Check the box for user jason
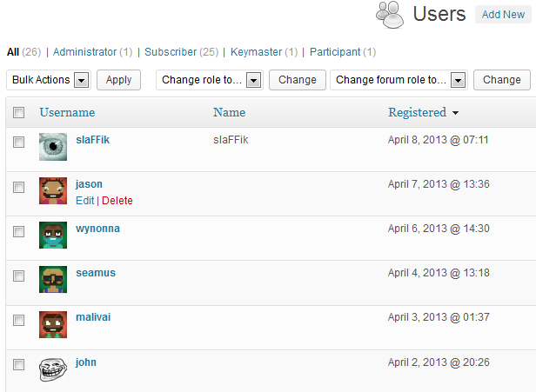The image size is (536, 392). point(18,187)
